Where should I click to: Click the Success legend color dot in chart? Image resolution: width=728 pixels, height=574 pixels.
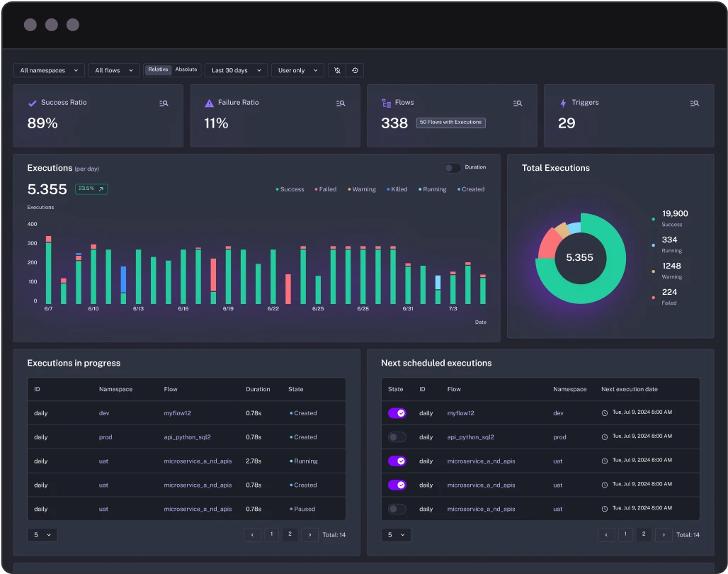[277, 189]
